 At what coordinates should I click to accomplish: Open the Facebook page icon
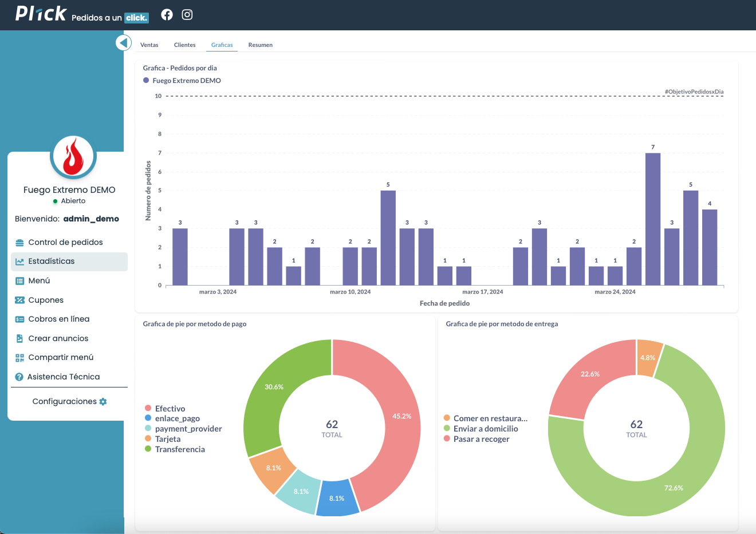(167, 15)
